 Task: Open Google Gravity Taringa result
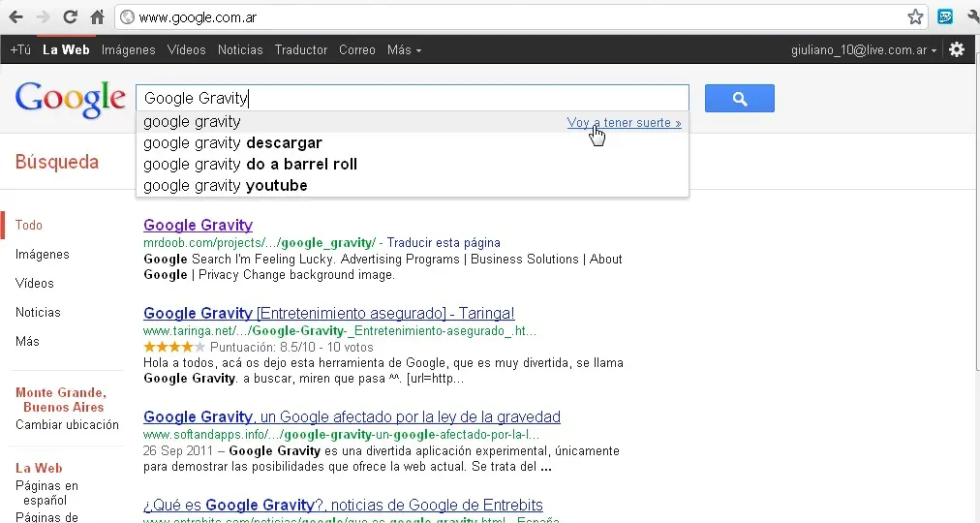coord(328,313)
